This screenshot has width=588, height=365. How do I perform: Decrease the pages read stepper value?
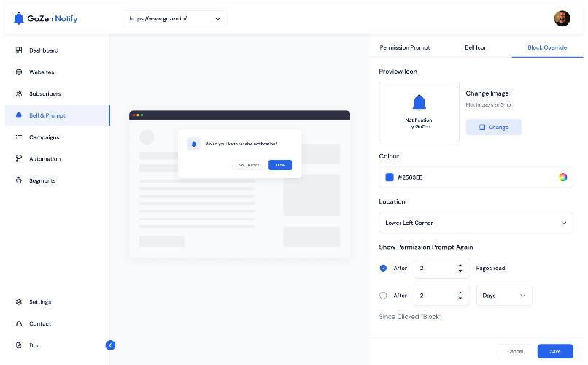(x=460, y=271)
